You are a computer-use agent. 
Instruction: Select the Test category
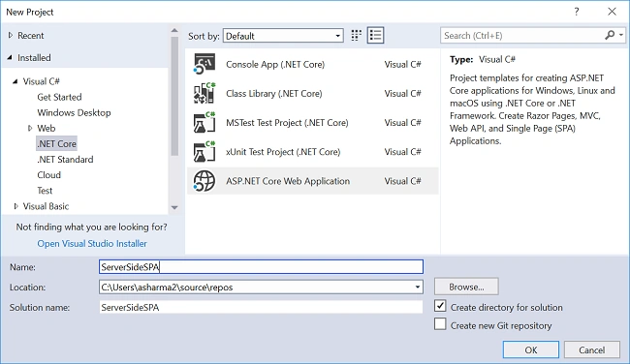click(x=45, y=191)
